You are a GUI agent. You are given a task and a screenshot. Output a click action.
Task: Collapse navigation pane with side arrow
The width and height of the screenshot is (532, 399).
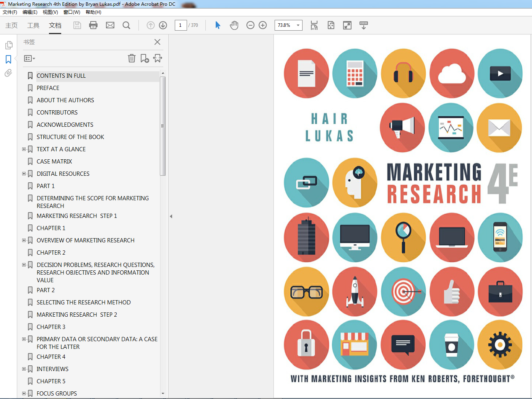coord(171,216)
